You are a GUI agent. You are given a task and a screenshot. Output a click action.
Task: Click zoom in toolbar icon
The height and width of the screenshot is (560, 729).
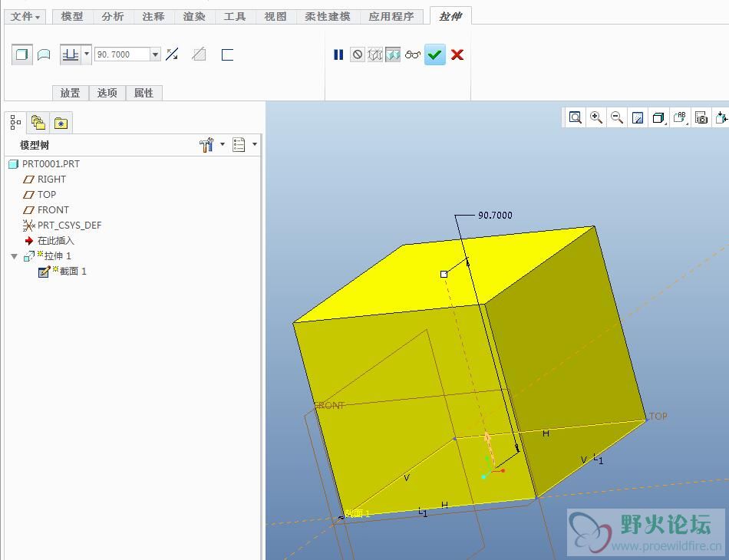(596, 117)
